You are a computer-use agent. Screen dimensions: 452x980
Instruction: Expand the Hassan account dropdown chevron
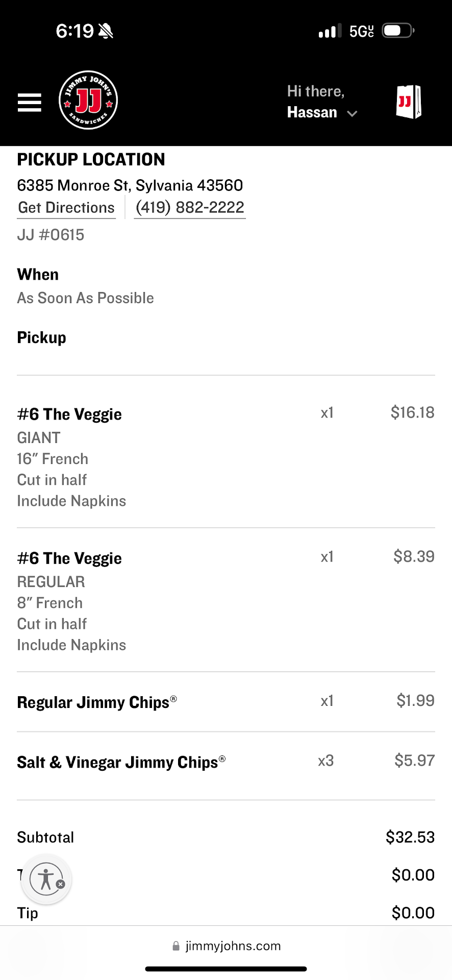352,113
